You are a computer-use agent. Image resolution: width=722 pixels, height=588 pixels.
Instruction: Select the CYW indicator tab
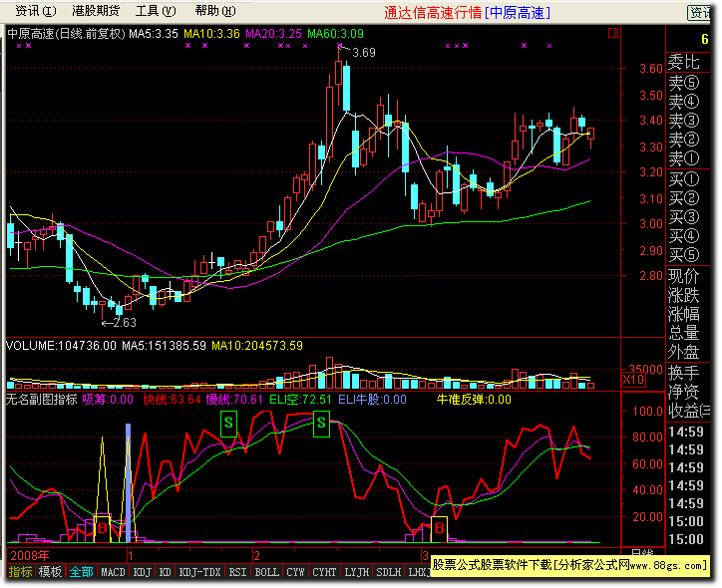point(295,572)
